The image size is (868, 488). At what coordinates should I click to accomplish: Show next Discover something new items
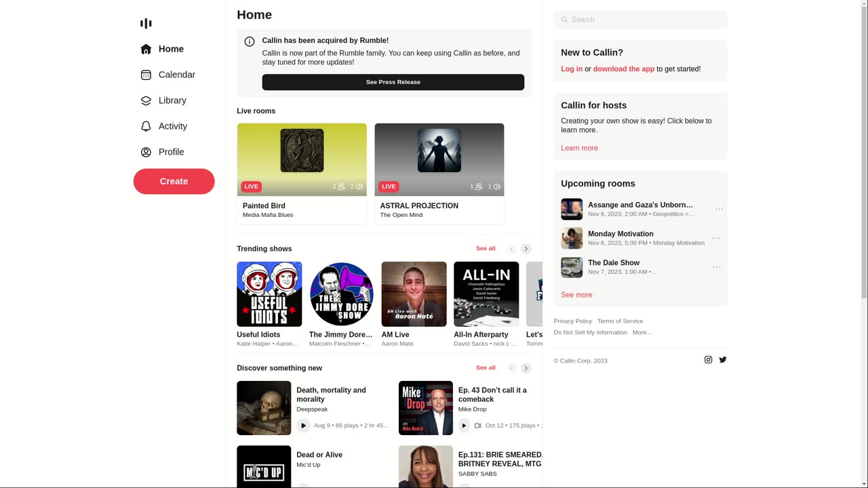pos(526,368)
